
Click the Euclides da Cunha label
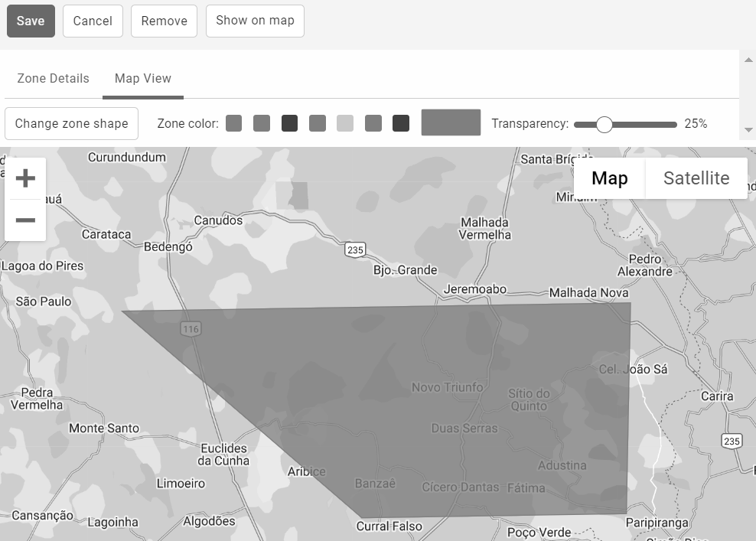tap(223, 455)
